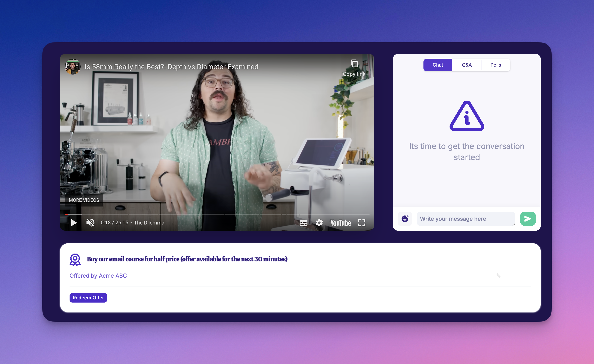594x364 pixels.
Task: Enter fullscreen mode on video
Action: click(361, 223)
